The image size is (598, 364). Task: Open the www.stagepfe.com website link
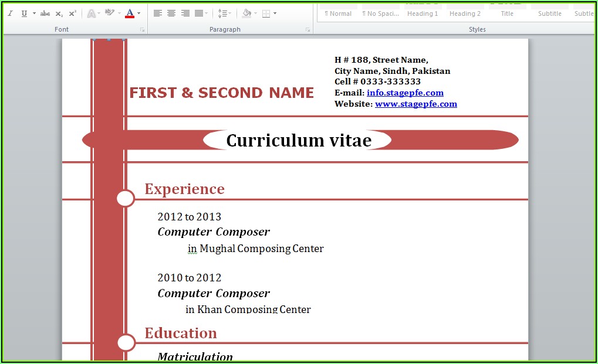coord(415,104)
